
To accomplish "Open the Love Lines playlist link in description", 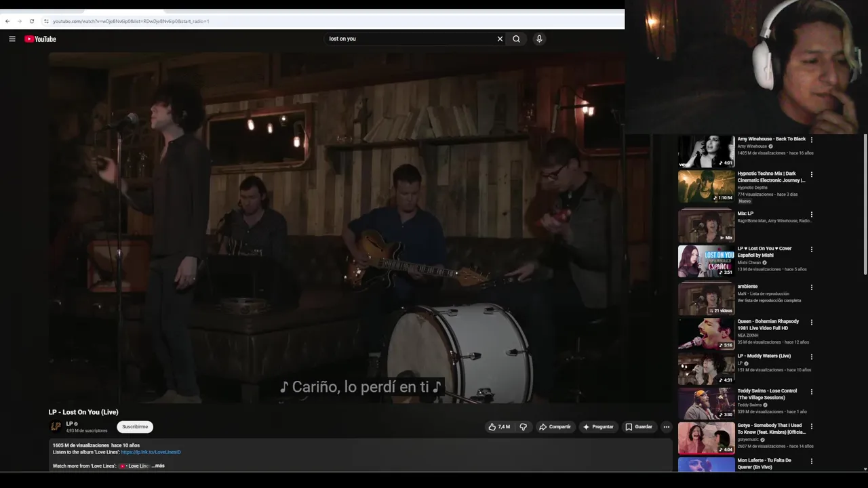I will pos(134,466).
